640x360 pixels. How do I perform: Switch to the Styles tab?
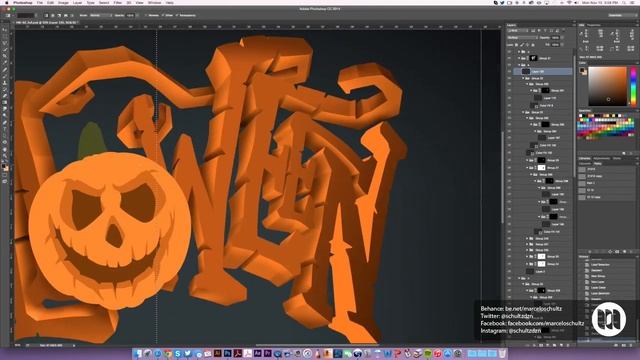pos(617,158)
